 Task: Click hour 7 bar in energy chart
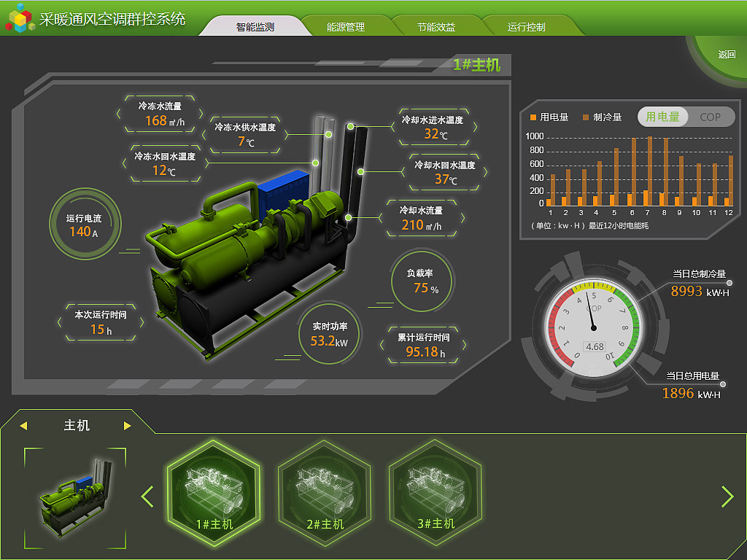647,171
